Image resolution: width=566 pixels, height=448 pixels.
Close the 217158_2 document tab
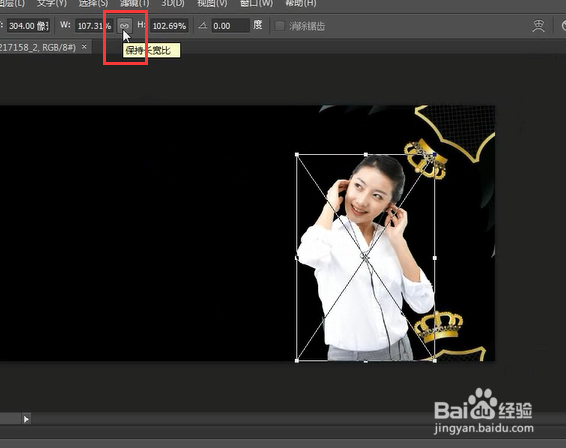84,47
